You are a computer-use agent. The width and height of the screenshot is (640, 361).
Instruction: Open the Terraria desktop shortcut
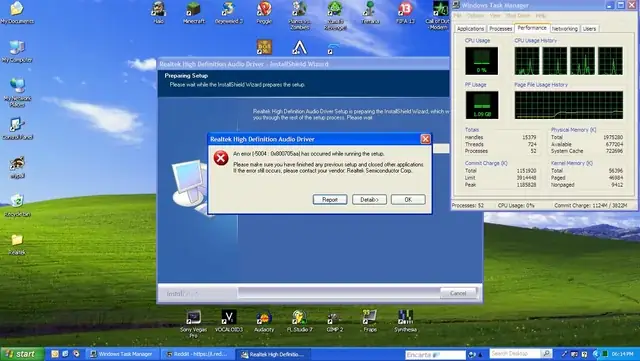[370, 12]
